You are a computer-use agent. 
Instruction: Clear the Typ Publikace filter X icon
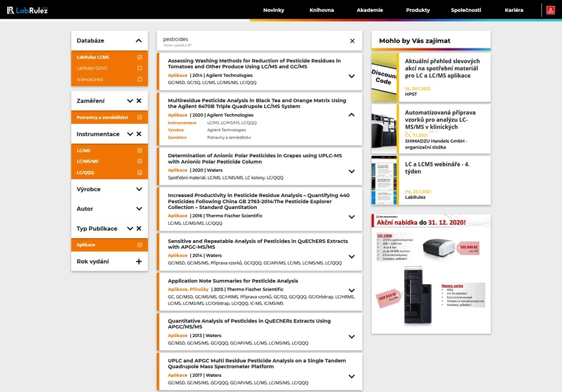(x=139, y=229)
